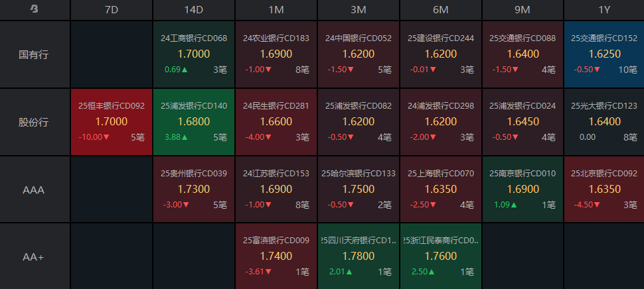
Task: Select the 7D tenor column header
Action: [111, 9]
